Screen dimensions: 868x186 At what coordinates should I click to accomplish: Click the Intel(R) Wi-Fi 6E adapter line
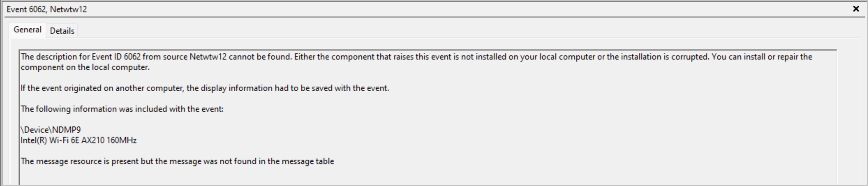pyautogui.click(x=79, y=140)
